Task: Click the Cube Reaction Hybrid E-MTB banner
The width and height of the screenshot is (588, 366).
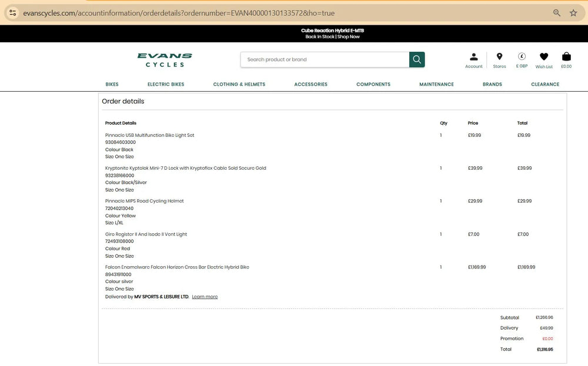Action: click(332, 33)
